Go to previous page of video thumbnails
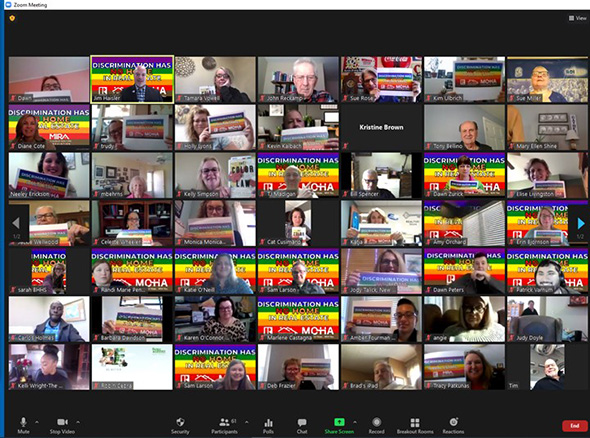This screenshot has width=590, height=438. [16, 223]
